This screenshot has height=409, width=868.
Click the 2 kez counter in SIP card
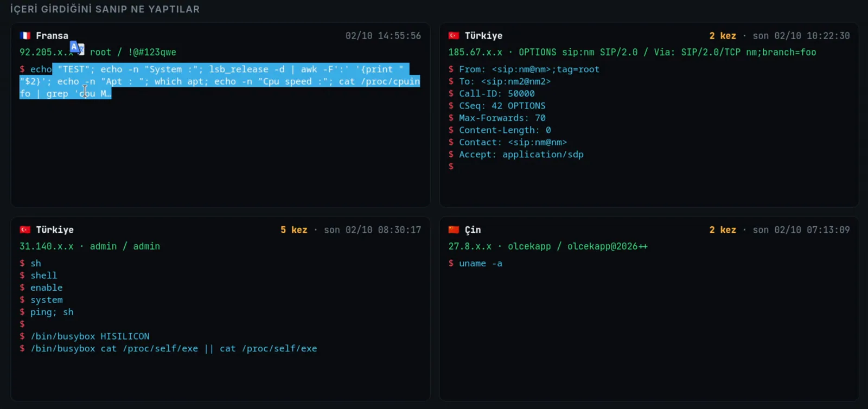[x=723, y=36]
